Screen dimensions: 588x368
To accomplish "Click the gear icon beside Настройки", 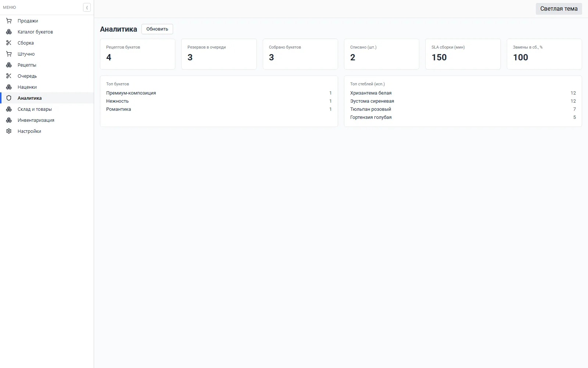I will point(9,131).
